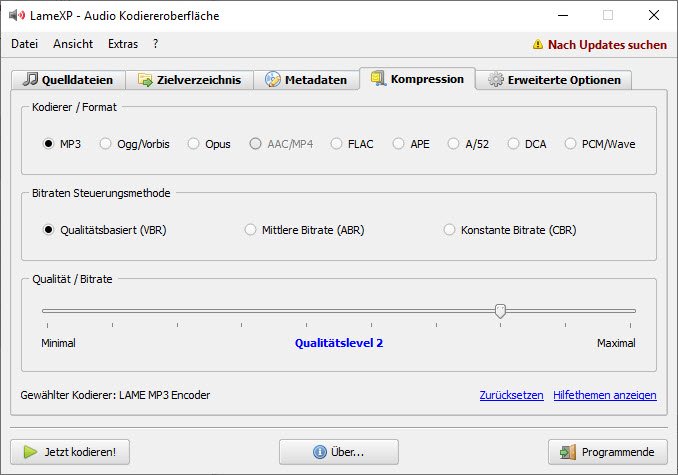The height and width of the screenshot is (475, 678).
Task: Open the Extras menu
Action: tap(123, 44)
